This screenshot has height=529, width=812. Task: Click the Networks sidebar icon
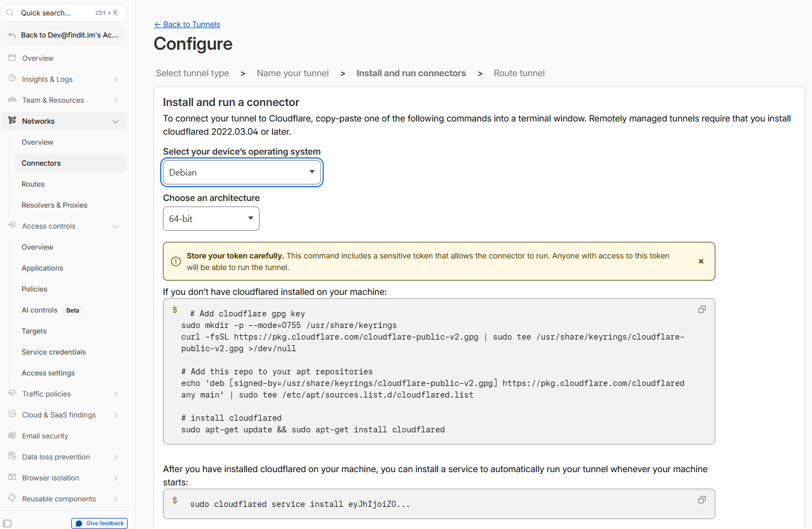pyautogui.click(x=12, y=121)
